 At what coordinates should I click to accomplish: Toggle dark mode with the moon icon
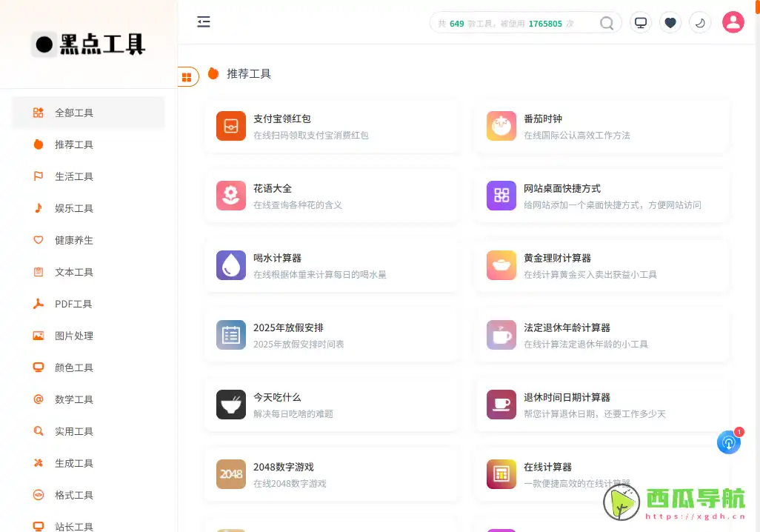[x=700, y=23]
